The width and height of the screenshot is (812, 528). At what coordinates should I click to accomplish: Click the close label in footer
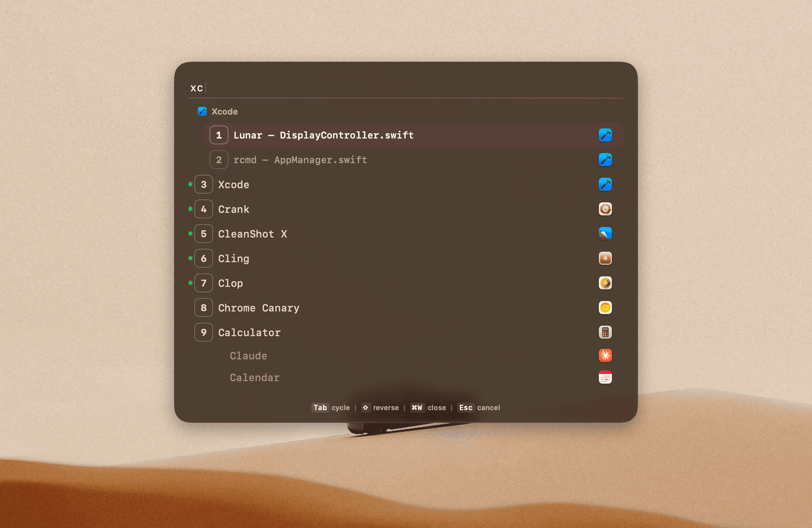click(436, 408)
